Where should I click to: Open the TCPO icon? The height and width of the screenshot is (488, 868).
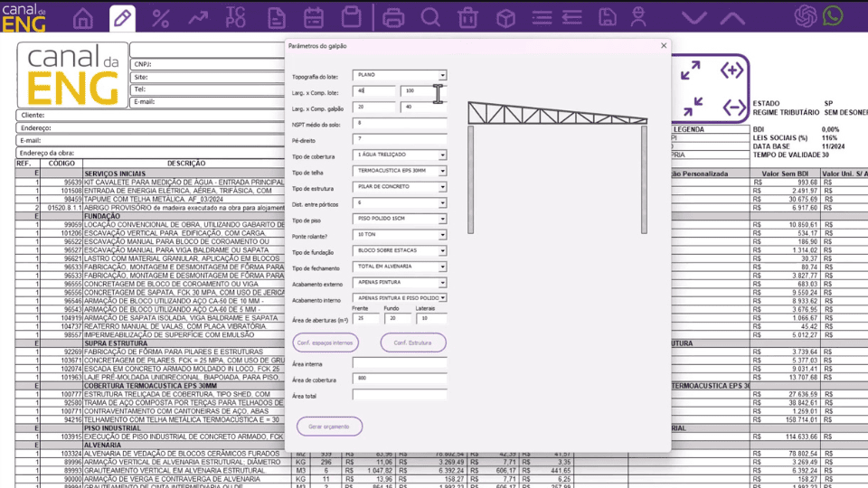click(x=235, y=18)
